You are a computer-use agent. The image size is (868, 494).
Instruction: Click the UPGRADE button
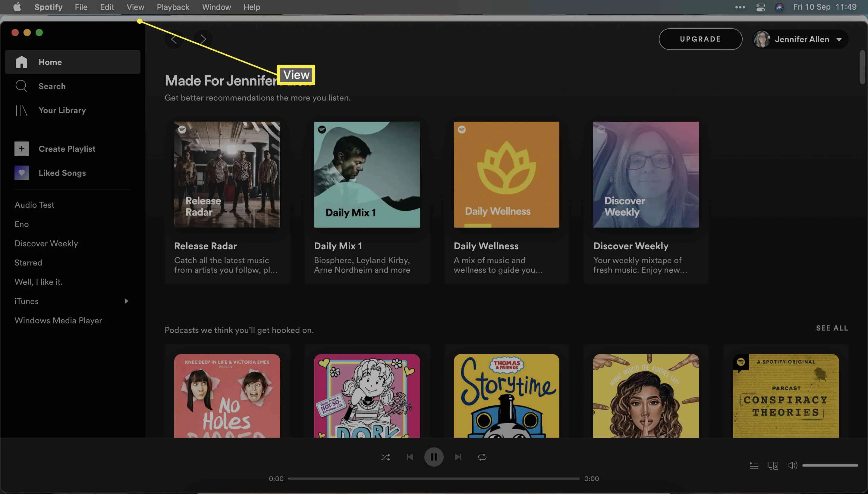pyautogui.click(x=700, y=39)
